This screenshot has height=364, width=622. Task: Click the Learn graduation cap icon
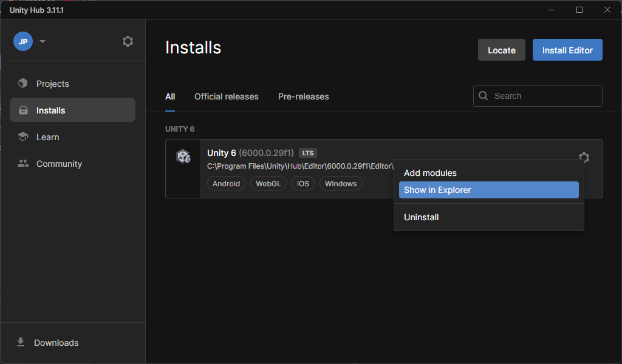click(x=23, y=136)
